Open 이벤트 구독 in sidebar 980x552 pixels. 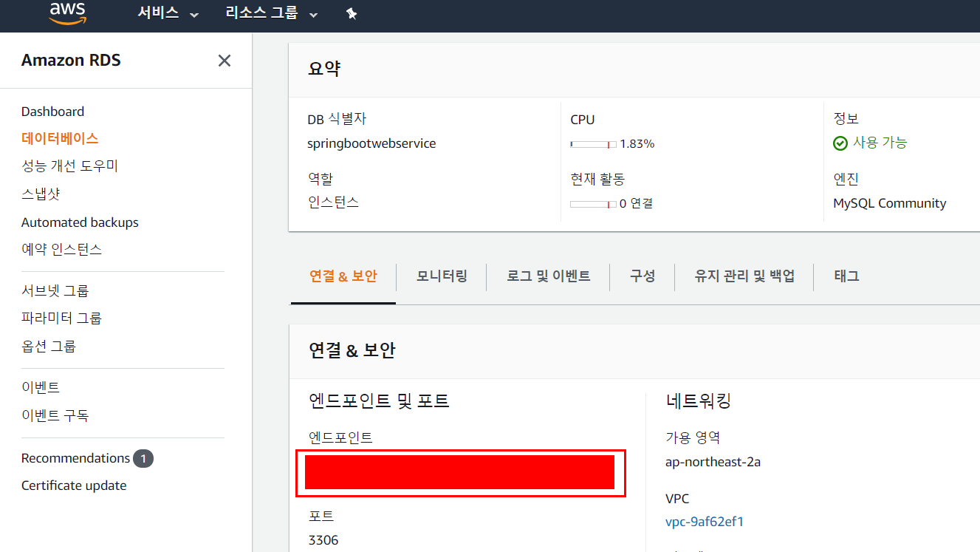[x=55, y=416]
